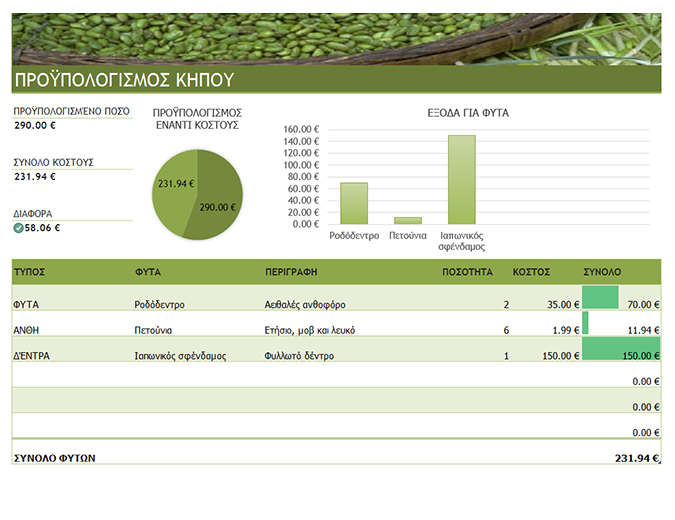
Task: Select the total cost value 231.94 €
Action: point(35,177)
